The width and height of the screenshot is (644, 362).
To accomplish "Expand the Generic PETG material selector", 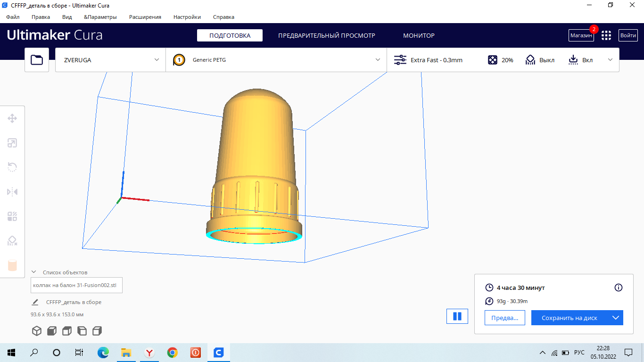I will click(x=276, y=60).
